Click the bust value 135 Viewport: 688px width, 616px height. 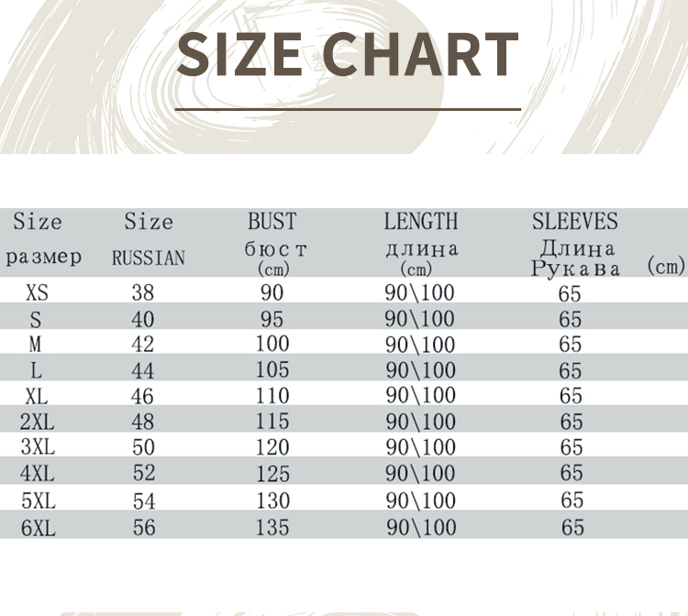coord(272,527)
